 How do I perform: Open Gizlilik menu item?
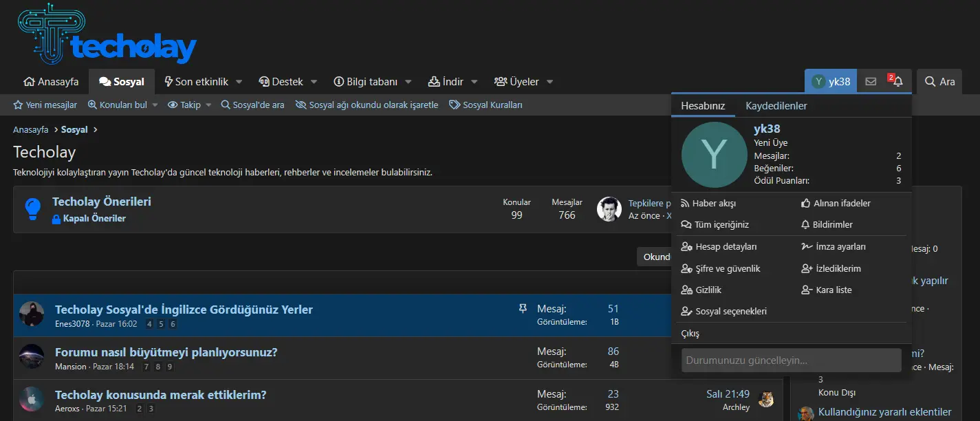click(701, 290)
